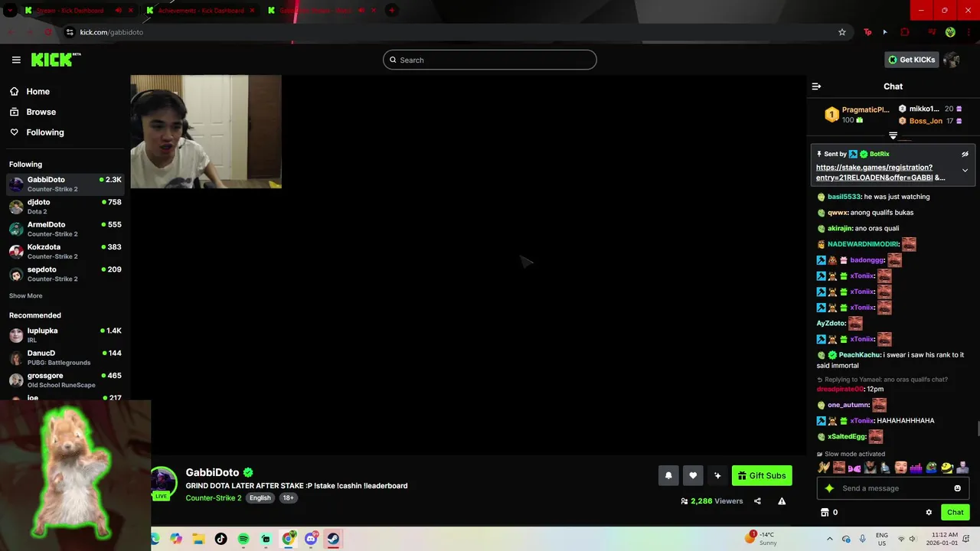Open the KICKs shop icon in chat

click(x=825, y=513)
